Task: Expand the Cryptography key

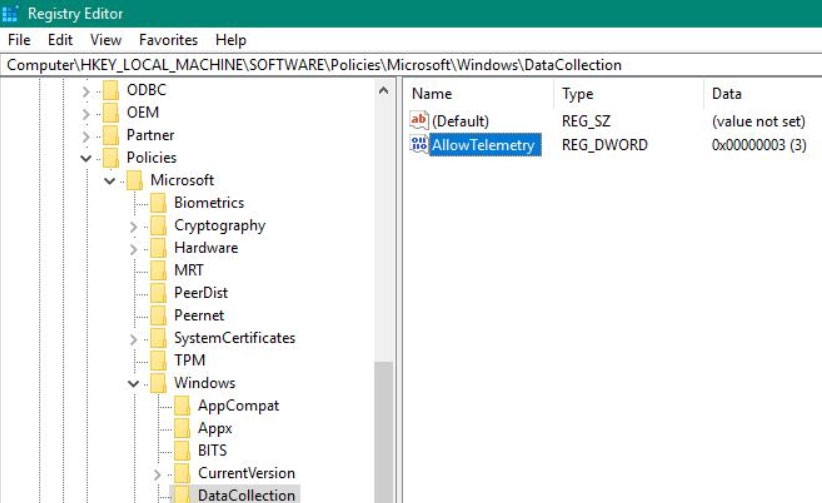Action: [133, 227]
